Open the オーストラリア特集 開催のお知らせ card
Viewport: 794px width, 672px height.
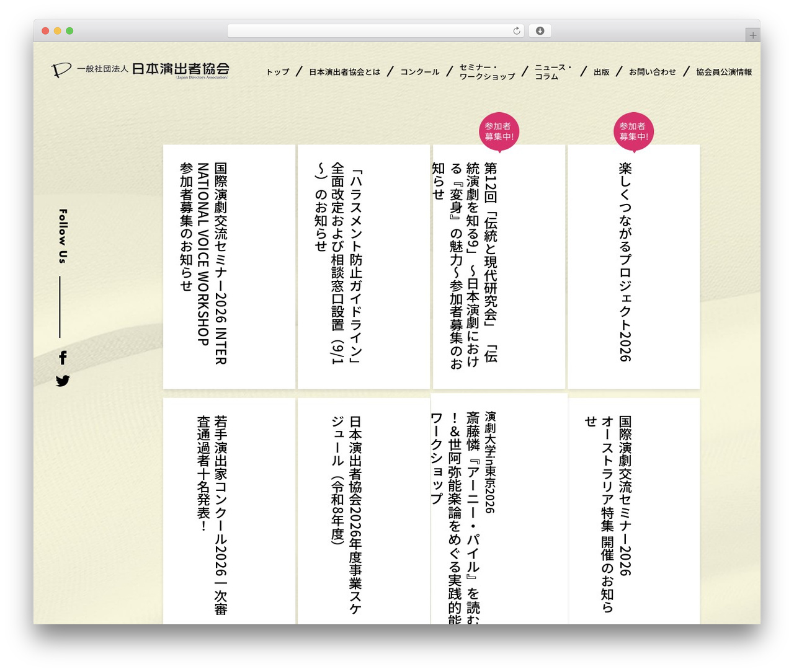[x=633, y=511]
